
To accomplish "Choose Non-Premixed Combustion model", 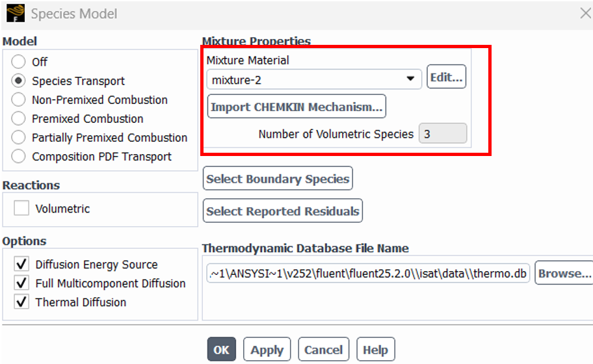I will [x=18, y=99].
